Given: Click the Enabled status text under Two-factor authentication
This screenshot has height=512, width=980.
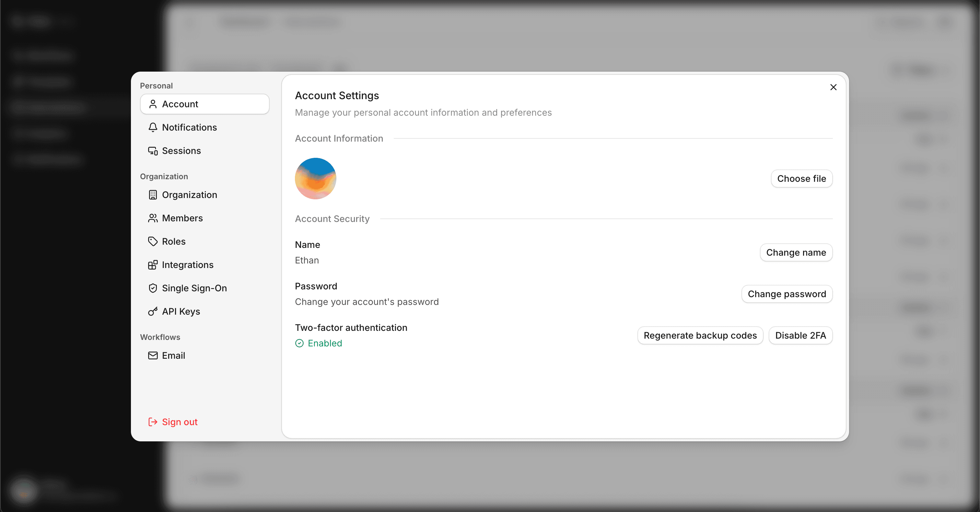Looking at the screenshot, I should 325,343.
